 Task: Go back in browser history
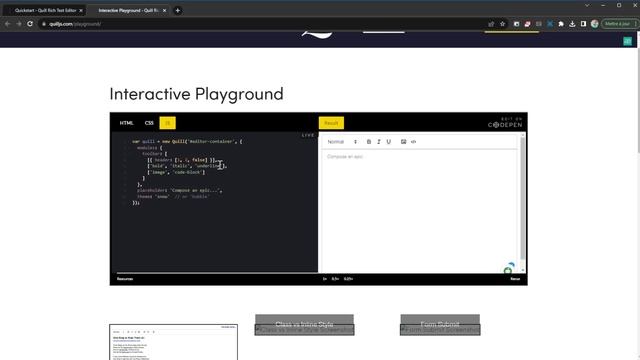7,24
